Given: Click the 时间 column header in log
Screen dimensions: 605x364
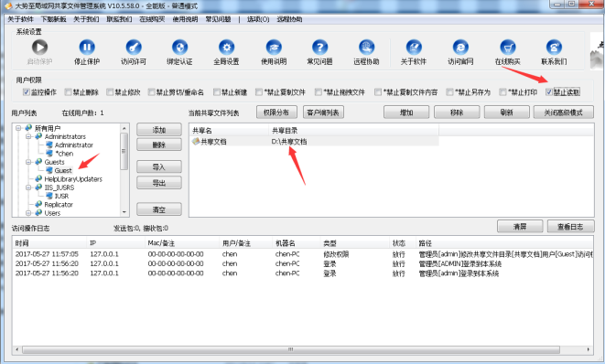Looking at the screenshot, I should point(49,243).
